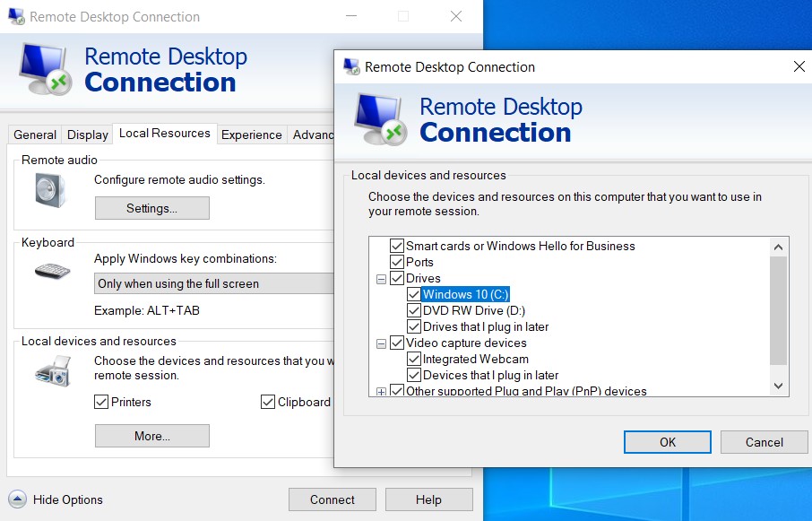Select the DVD RW Drive (D:) label

coord(474,311)
